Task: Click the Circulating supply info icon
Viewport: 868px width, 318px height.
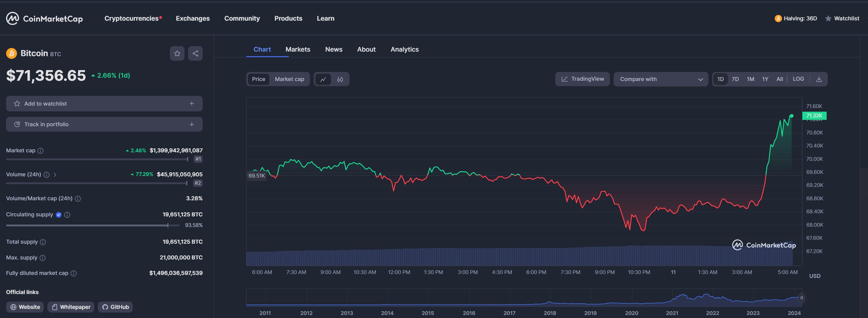Action: coord(67,215)
